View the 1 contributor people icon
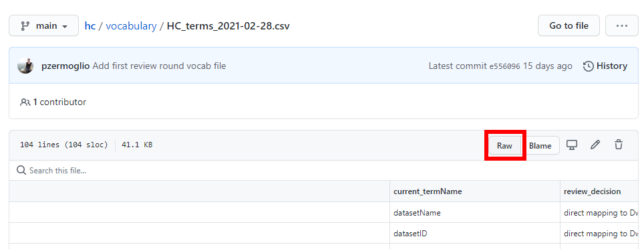This screenshot has height=249, width=644. click(25, 102)
